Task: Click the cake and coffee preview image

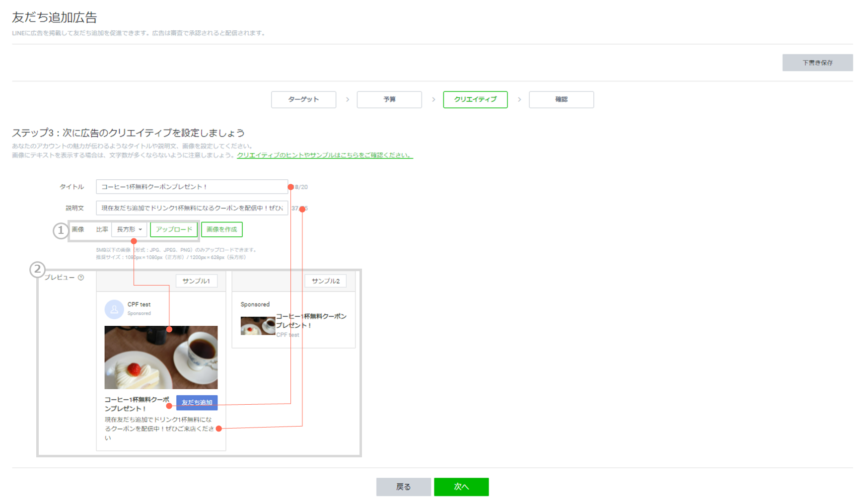Action: click(161, 358)
